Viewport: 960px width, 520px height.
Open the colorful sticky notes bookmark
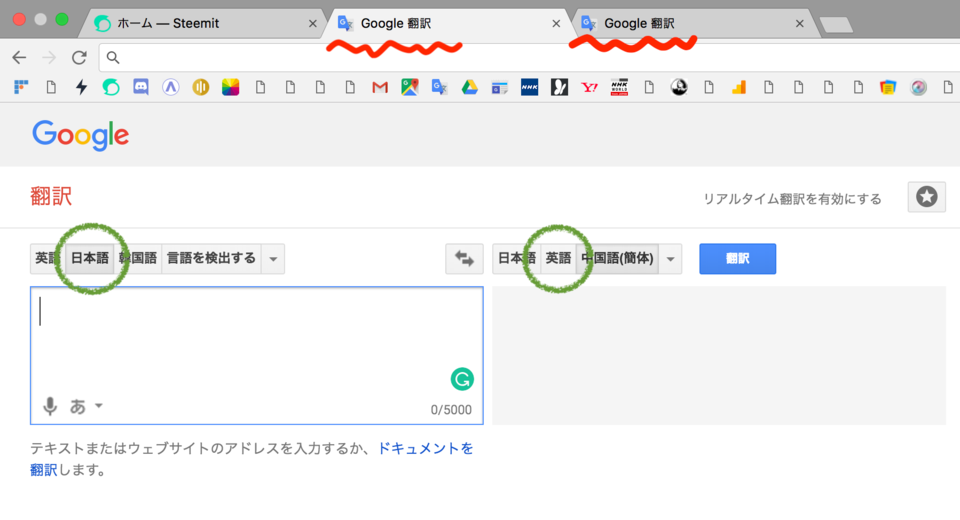click(888, 88)
